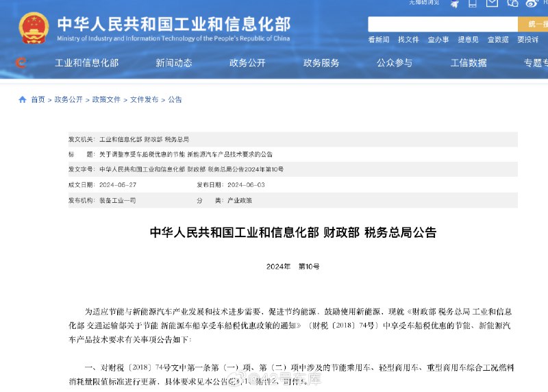Go to 政务公开 in breadcrumb
Viewport: 548px width, 392px height.
pyautogui.click(x=68, y=99)
